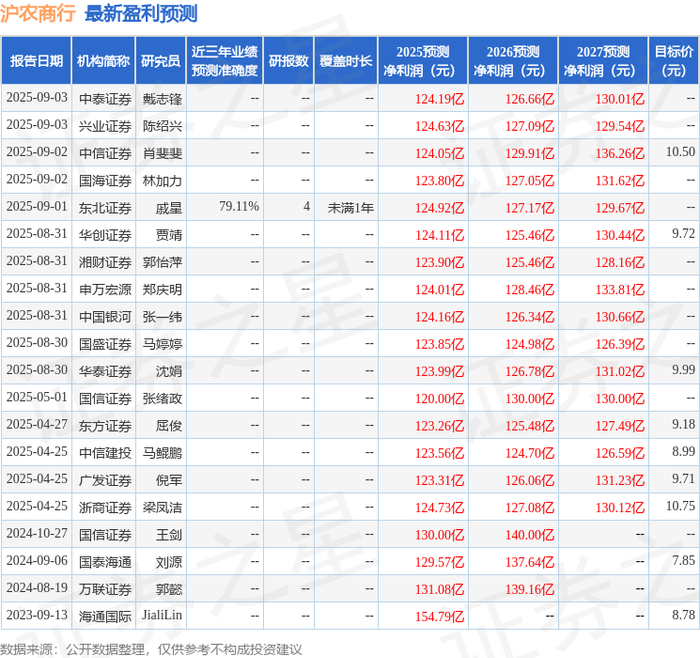Click the 机构简称 column header

pos(103,61)
